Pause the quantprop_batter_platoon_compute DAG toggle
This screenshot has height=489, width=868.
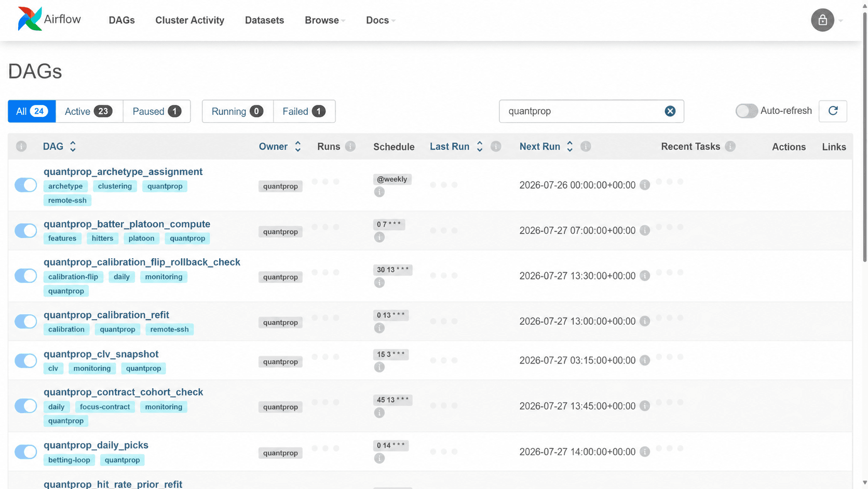[x=25, y=230]
